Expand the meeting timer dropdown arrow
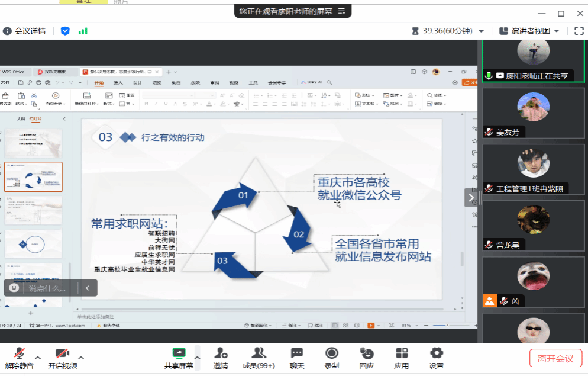The height and width of the screenshot is (376, 588). (x=482, y=31)
